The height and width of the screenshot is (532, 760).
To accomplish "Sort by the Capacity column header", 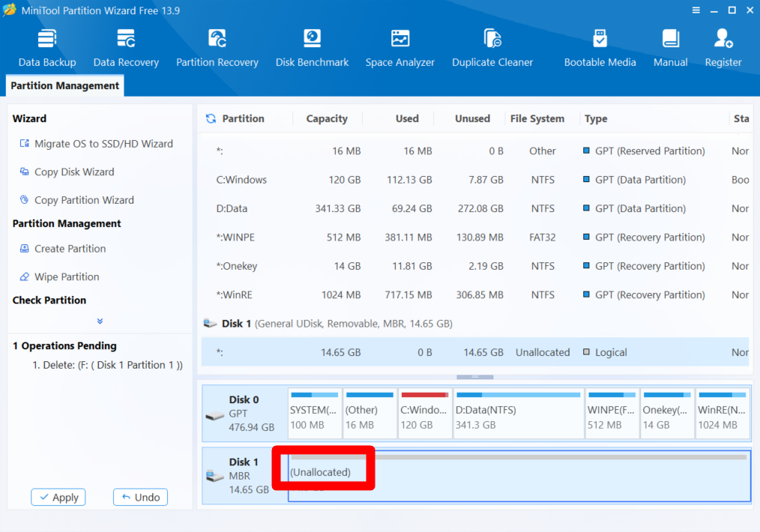I will (x=327, y=118).
